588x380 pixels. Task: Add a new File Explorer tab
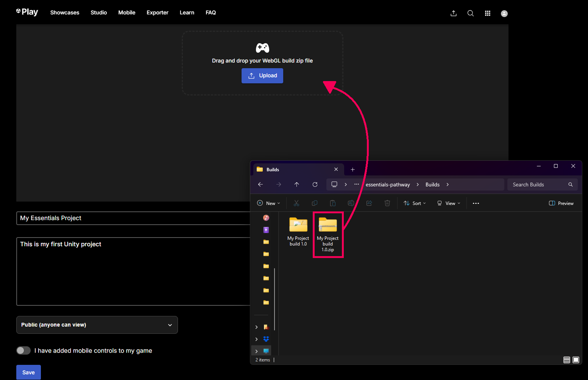point(352,169)
